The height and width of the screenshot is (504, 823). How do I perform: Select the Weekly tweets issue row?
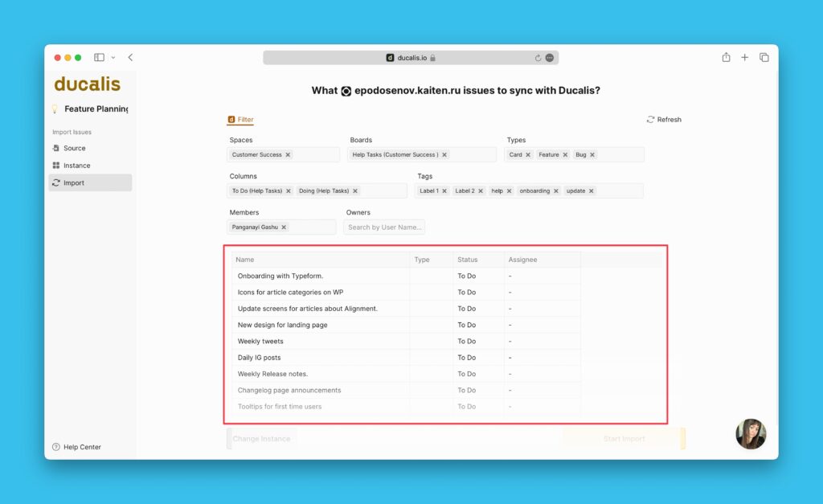coord(261,342)
